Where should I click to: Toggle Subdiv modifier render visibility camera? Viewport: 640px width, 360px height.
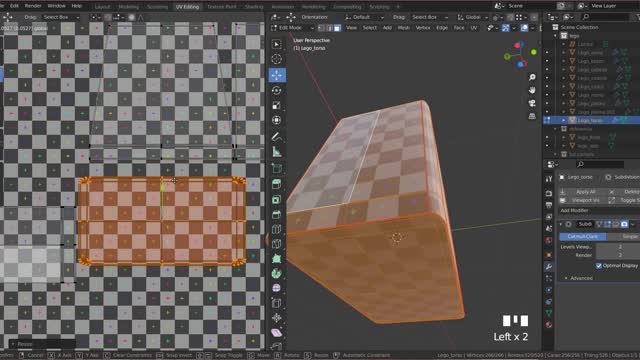[x=624, y=224]
